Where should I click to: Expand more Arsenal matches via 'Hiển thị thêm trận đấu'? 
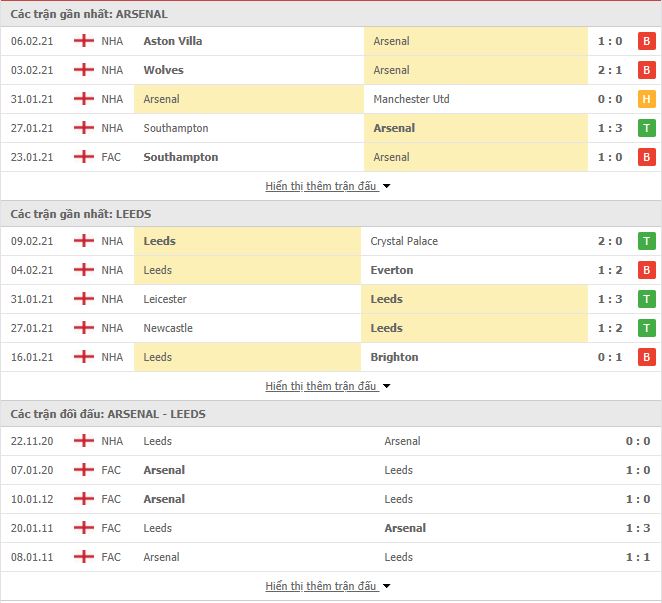click(328, 186)
